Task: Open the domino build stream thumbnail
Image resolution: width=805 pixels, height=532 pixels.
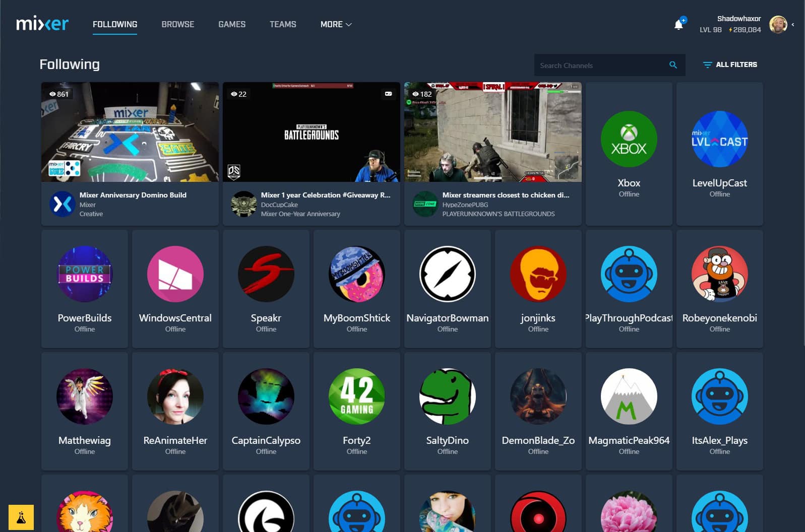Action: (130, 132)
